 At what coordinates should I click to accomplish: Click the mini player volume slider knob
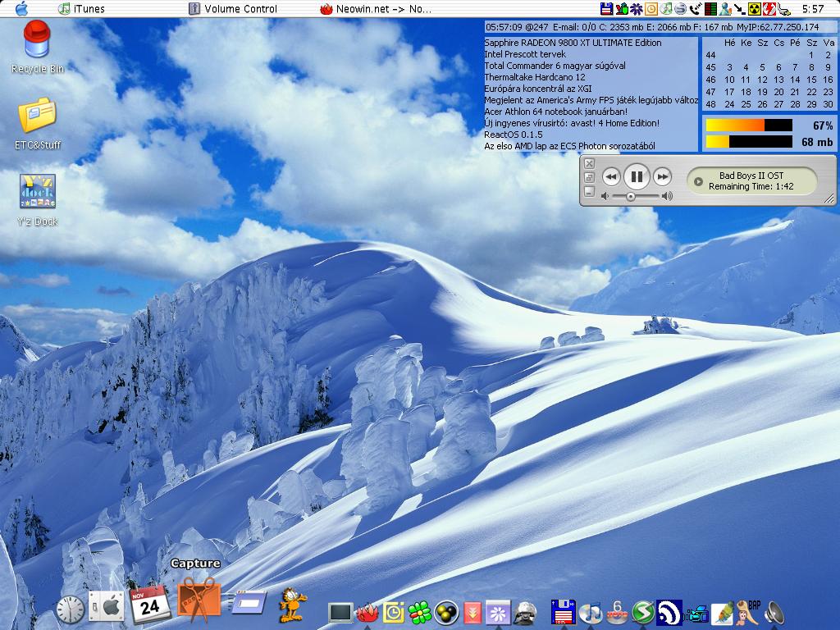tap(630, 196)
